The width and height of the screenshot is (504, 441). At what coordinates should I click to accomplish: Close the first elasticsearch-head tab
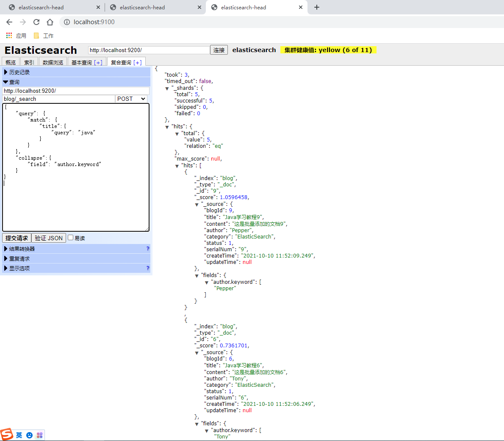coord(98,7)
